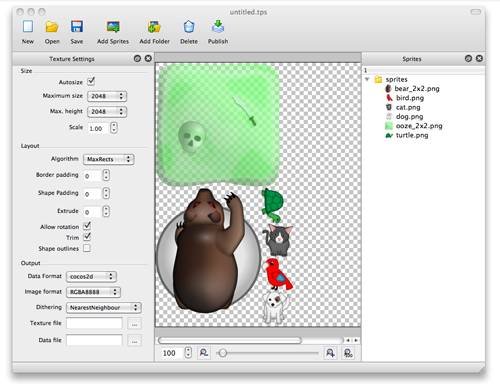Close the Sprites panel
Screen dimensions: 500x384
479,59
